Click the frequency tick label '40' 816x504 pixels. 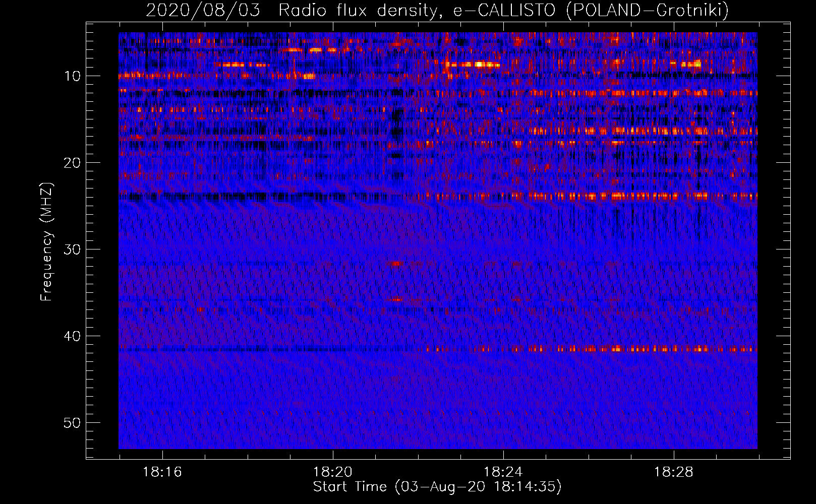pyautogui.click(x=72, y=336)
